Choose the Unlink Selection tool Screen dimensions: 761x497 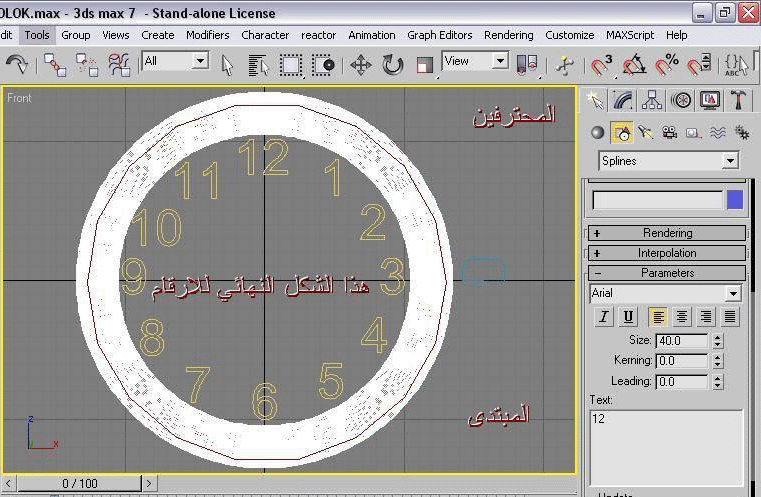click(87, 65)
